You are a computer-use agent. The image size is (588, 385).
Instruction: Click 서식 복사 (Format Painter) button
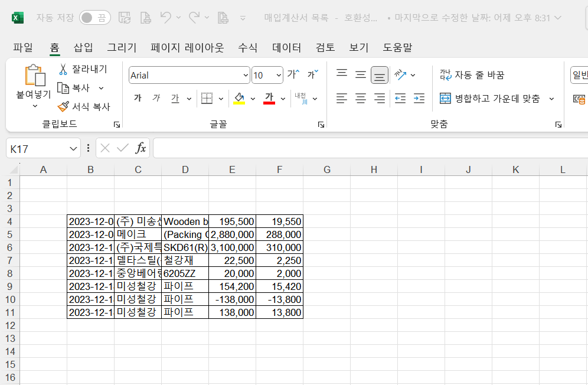pyautogui.click(x=84, y=107)
